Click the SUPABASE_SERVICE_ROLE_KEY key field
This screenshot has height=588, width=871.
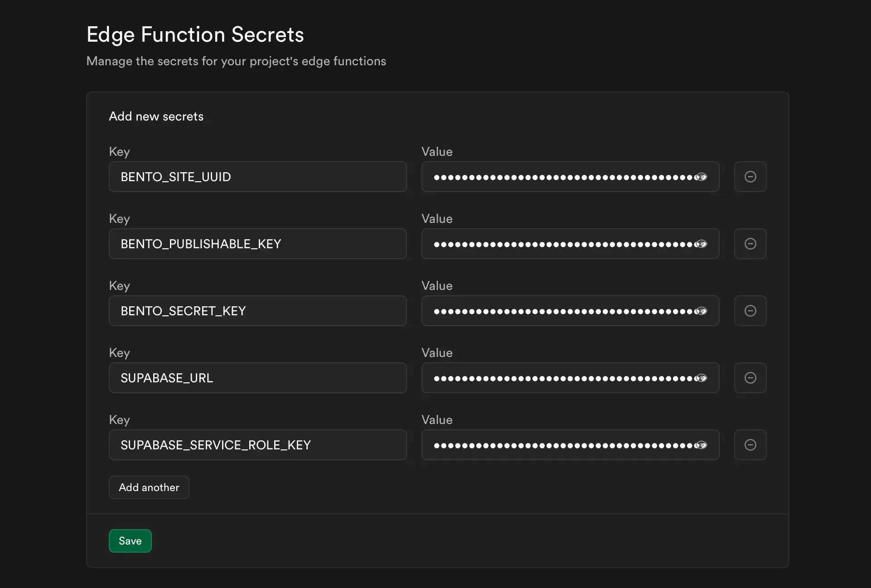point(257,445)
